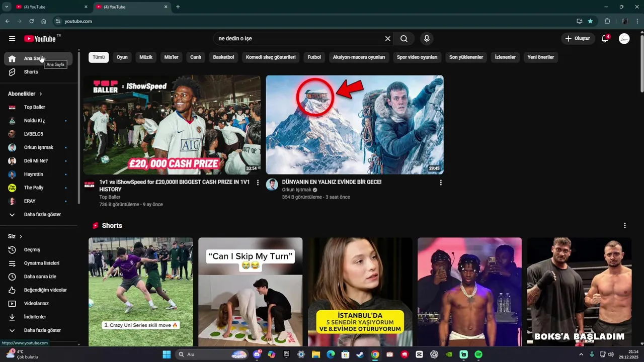Open a new Chrome tab

[x=178, y=7]
